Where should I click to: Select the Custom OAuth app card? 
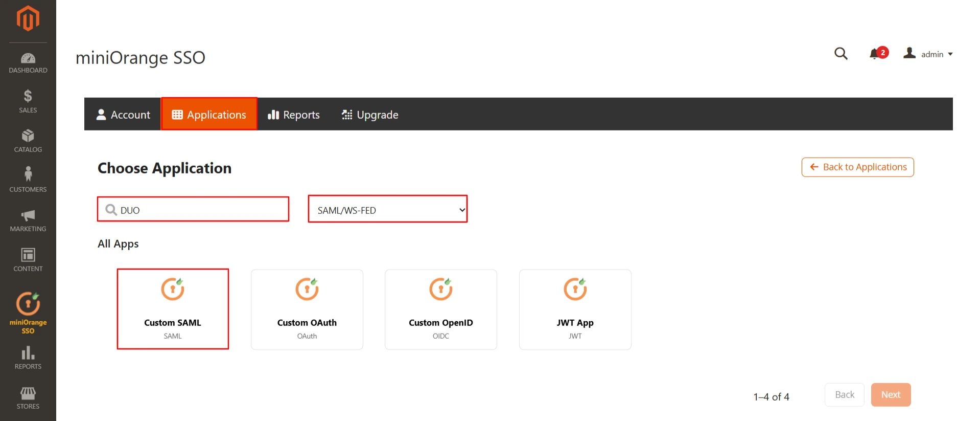(x=307, y=310)
